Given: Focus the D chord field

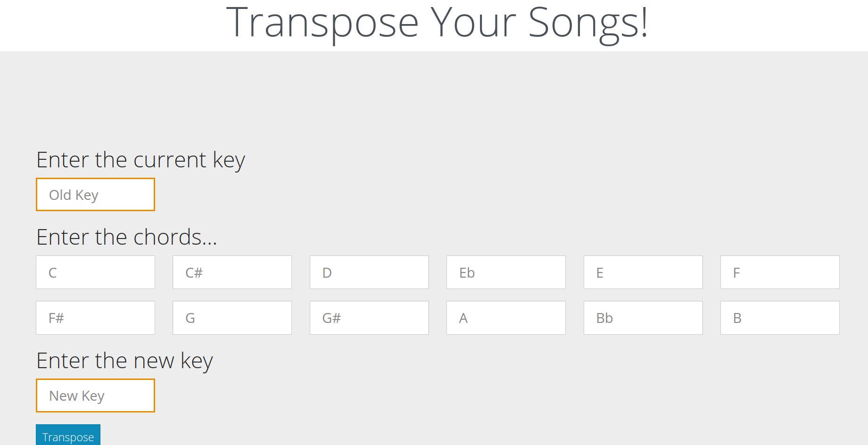Looking at the screenshot, I should (369, 272).
